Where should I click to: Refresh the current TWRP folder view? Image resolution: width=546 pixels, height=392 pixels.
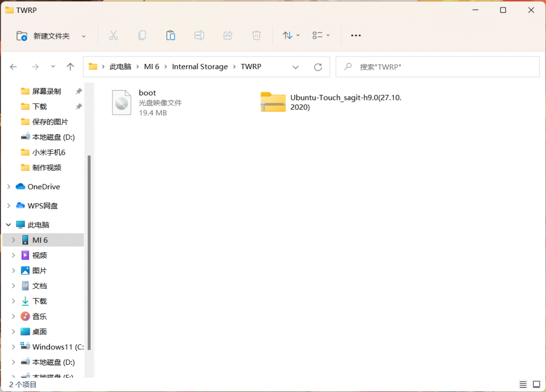click(x=318, y=67)
